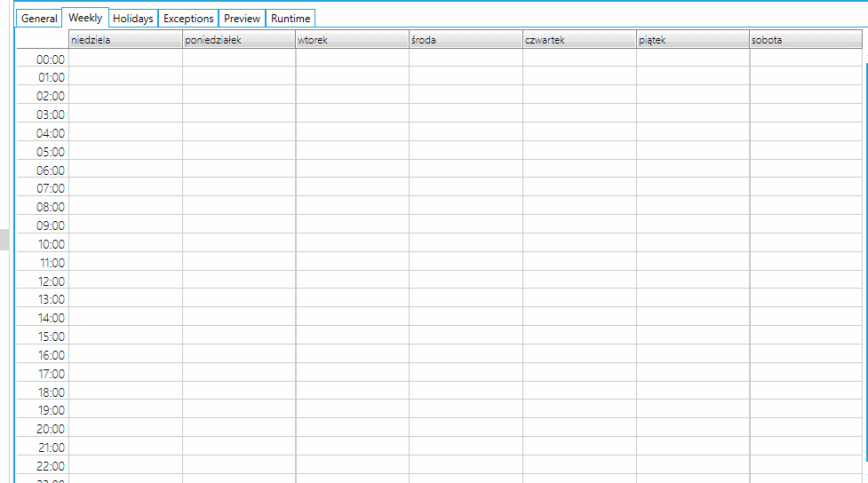
Task: Click the 03:00 time label
Action: click(x=51, y=115)
